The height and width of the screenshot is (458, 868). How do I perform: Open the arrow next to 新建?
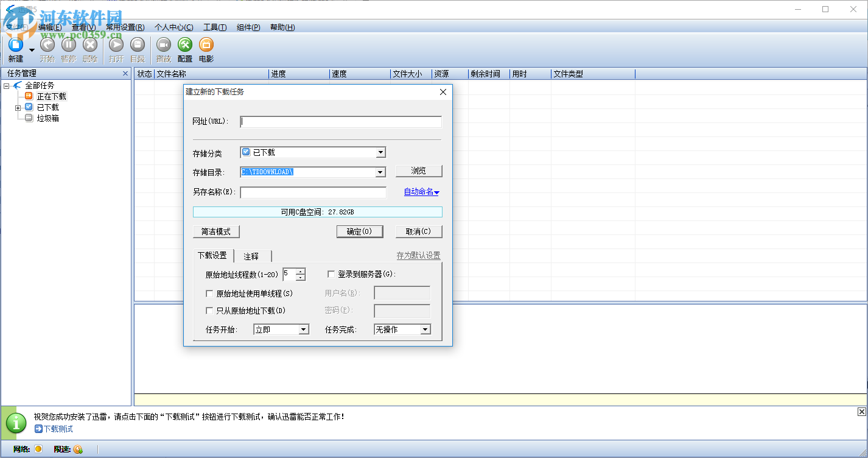click(x=32, y=49)
